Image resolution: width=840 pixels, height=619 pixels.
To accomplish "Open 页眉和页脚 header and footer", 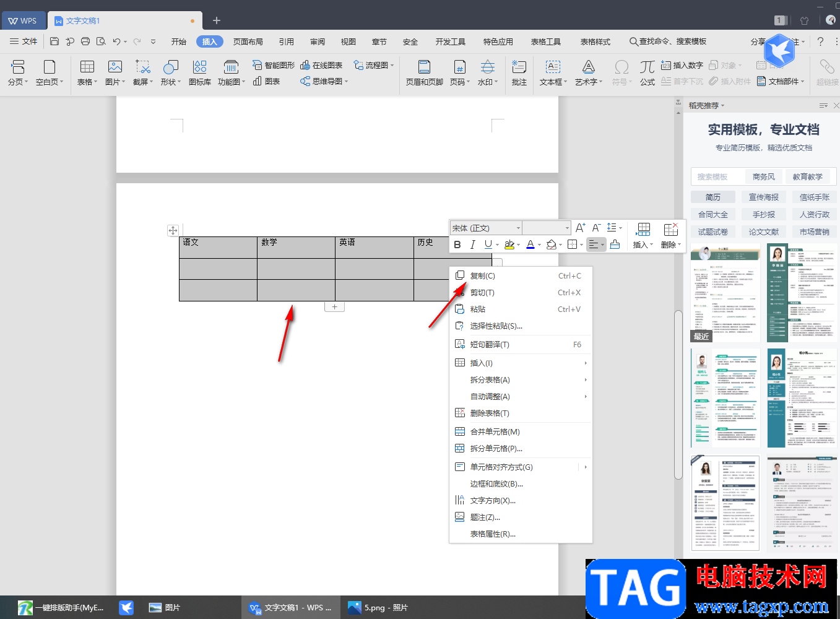I will tap(424, 72).
